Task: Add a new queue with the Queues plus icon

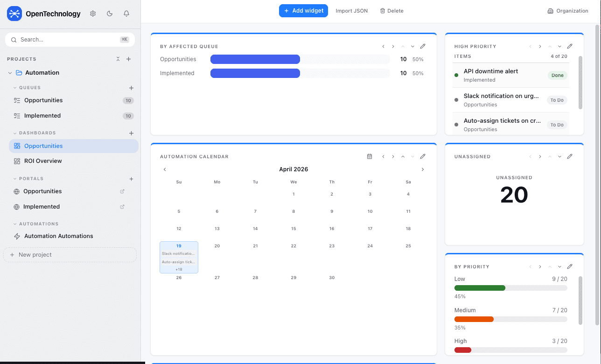Action: pos(131,88)
